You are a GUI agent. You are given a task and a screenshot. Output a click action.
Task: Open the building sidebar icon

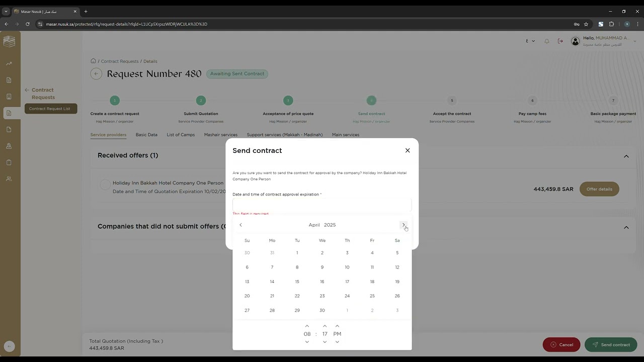pyautogui.click(x=9, y=97)
